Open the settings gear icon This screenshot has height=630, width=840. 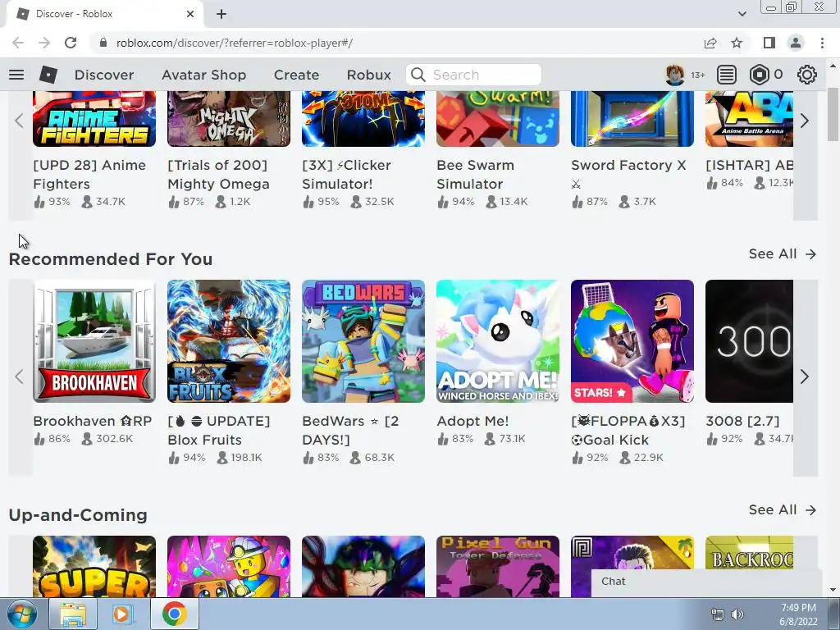click(807, 75)
